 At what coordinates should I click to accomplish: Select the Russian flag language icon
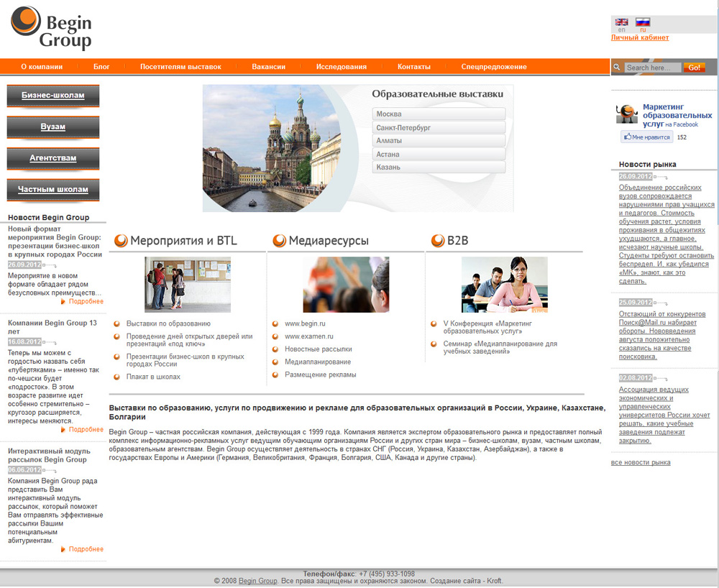(x=641, y=23)
